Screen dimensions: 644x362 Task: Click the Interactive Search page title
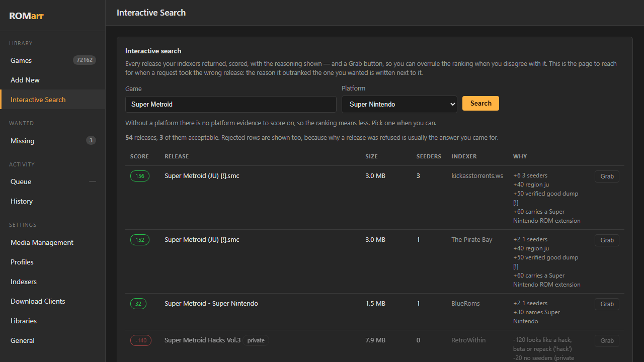(151, 13)
